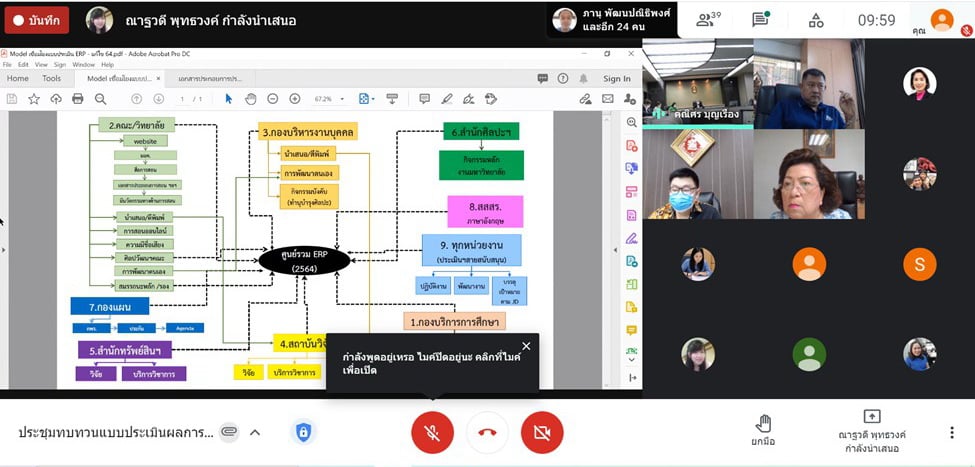The image size is (975, 467).
Task: Open the participants list showing 39 people
Action: click(709, 19)
